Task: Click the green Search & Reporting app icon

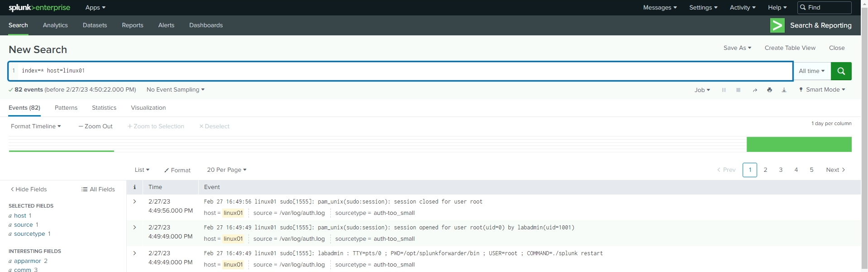Action: coord(777,25)
